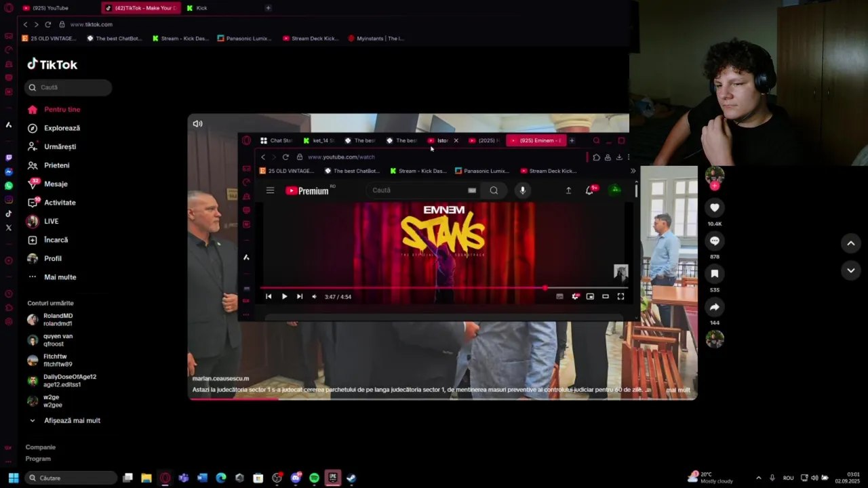
Task: Go to next video with down arrow
Action: (851, 270)
